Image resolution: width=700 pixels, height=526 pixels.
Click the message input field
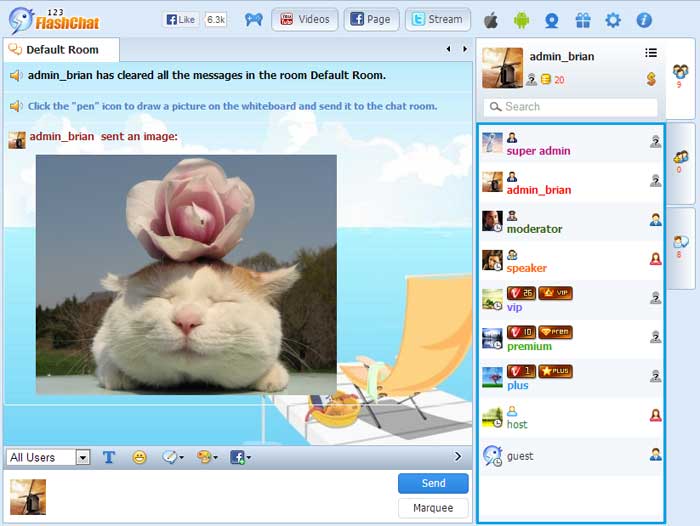click(221, 496)
